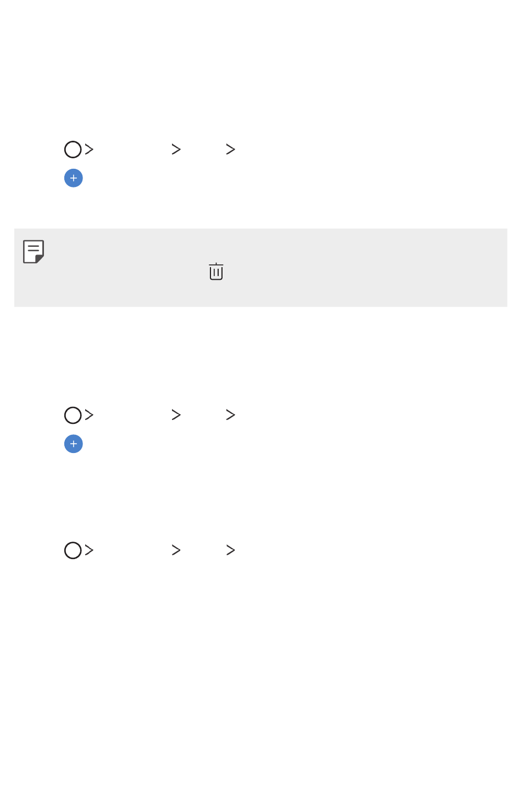Click blank space after bottom row's last chevron

[374, 550]
